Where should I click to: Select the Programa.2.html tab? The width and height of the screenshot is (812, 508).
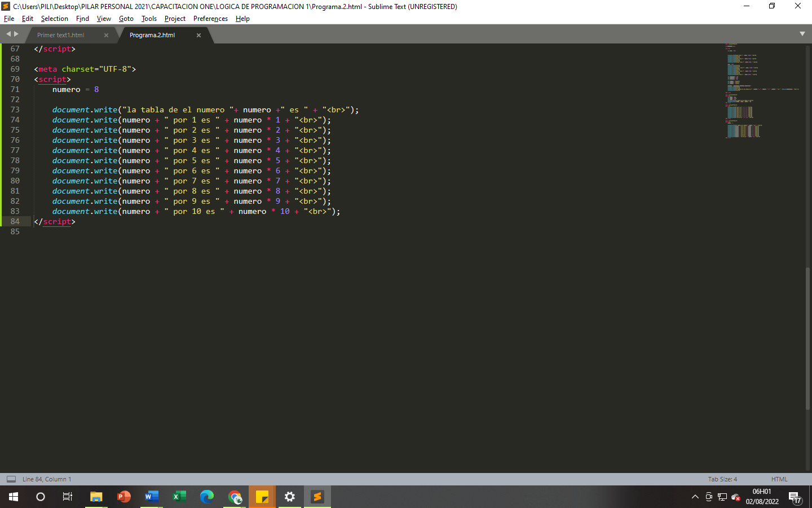152,35
